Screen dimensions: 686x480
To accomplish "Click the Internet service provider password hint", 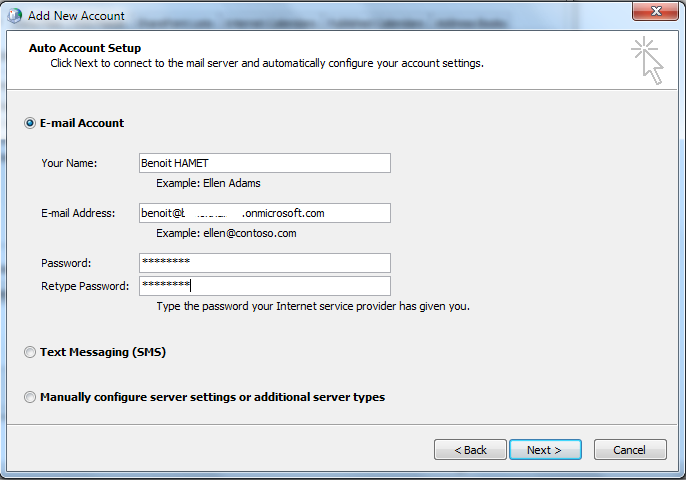I will 313,306.
